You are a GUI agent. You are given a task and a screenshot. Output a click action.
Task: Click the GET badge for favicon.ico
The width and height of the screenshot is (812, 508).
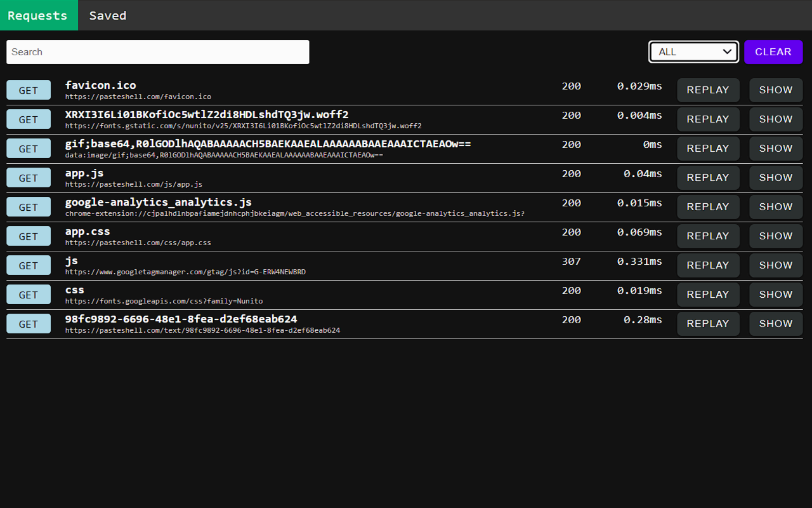pos(29,90)
